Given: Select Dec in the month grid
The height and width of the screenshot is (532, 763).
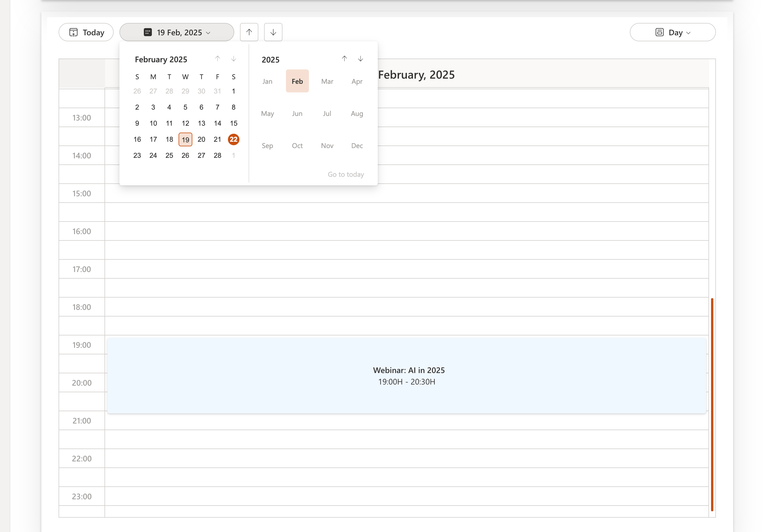Looking at the screenshot, I should click(x=357, y=145).
